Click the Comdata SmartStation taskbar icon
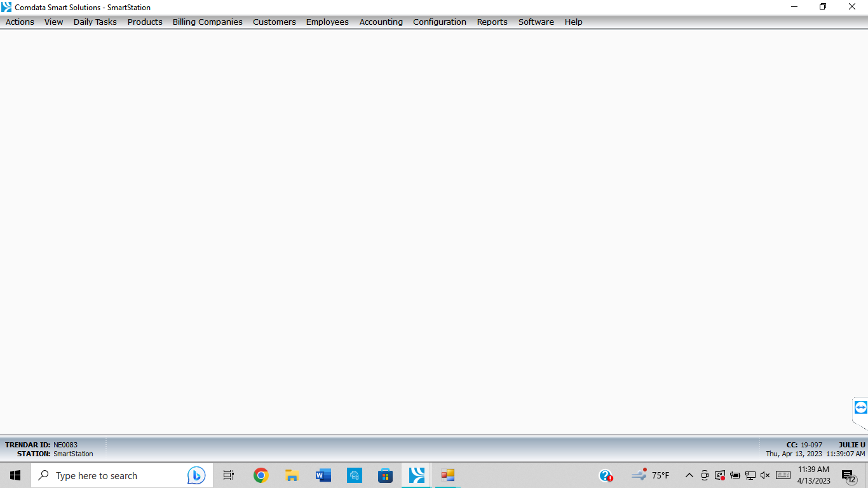Viewport: 868px width, 488px height. (x=417, y=475)
